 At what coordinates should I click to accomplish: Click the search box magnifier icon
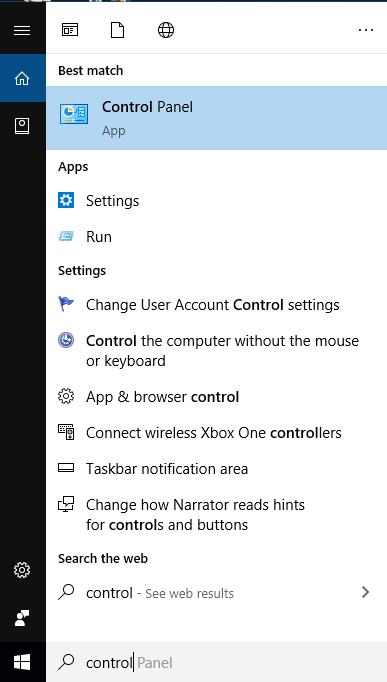click(x=66, y=662)
